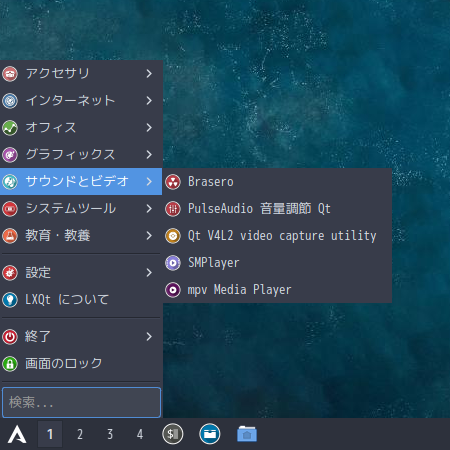Image resolution: width=450 pixels, height=450 pixels.
Task: Click the オフィス category icon
Action: pyautogui.click(x=10, y=128)
